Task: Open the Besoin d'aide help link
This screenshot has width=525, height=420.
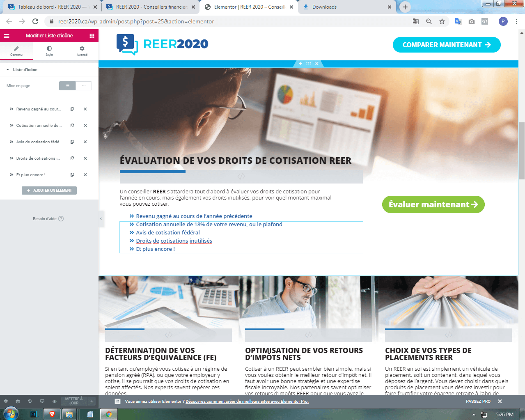Action: click(48, 219)
